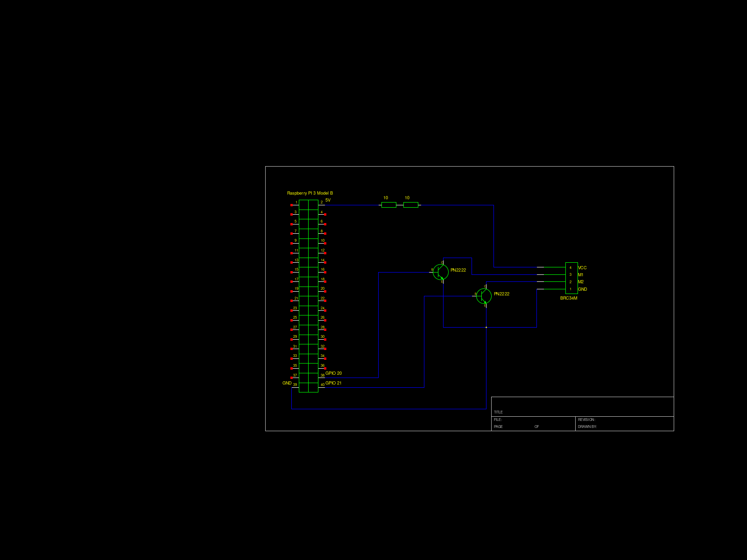Click the PN2222 label of lower transistor
Image resolution: width=747 pixels, height=560 pixels.
point(501,294)
